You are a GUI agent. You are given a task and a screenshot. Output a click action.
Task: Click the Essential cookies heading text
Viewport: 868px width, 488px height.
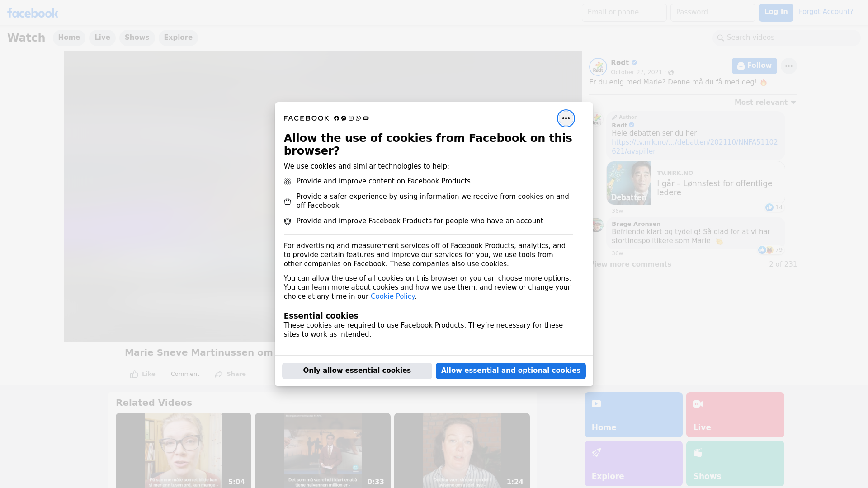[321, 316]
